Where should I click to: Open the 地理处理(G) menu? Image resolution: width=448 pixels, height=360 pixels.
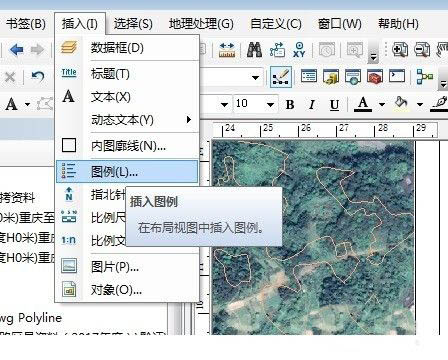click(x=201, y=24)
